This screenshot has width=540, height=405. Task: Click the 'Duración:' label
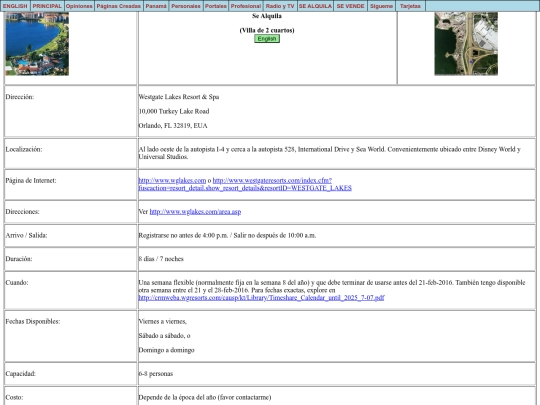pos(19,259)
